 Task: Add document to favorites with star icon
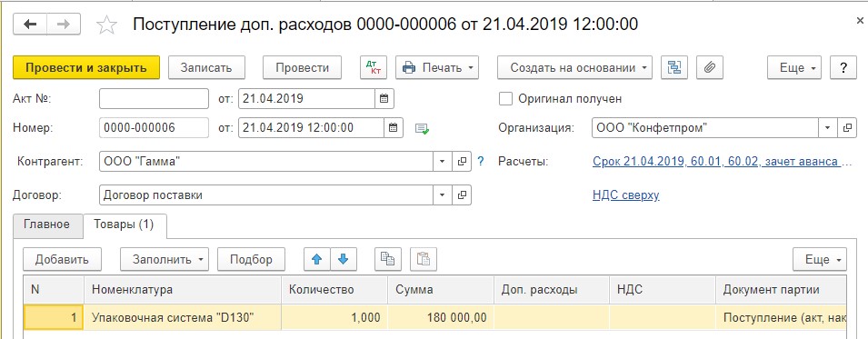[106, 25]
